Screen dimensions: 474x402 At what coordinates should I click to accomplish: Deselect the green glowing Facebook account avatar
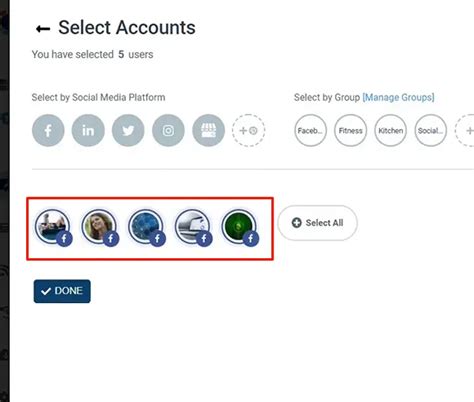tap(240, 228)
